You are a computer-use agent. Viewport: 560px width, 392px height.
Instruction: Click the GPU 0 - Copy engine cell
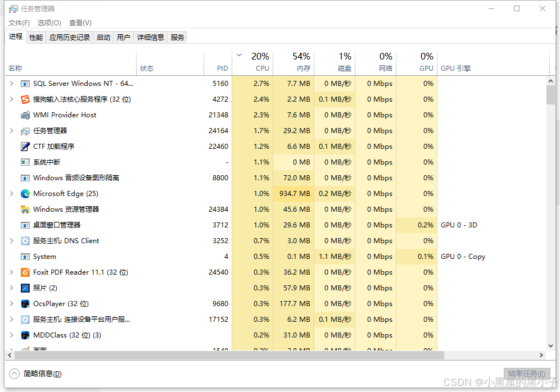pos(463,257)
